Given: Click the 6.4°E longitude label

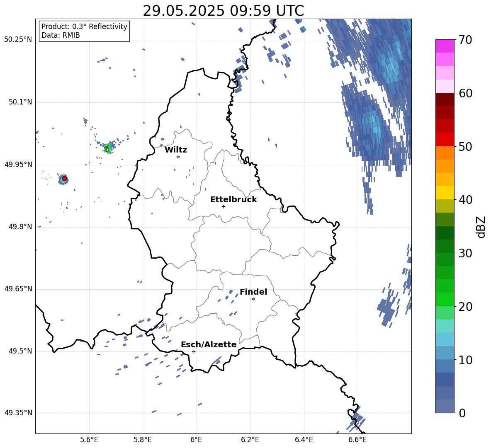Looking at the screenshot, I should 304,440.
